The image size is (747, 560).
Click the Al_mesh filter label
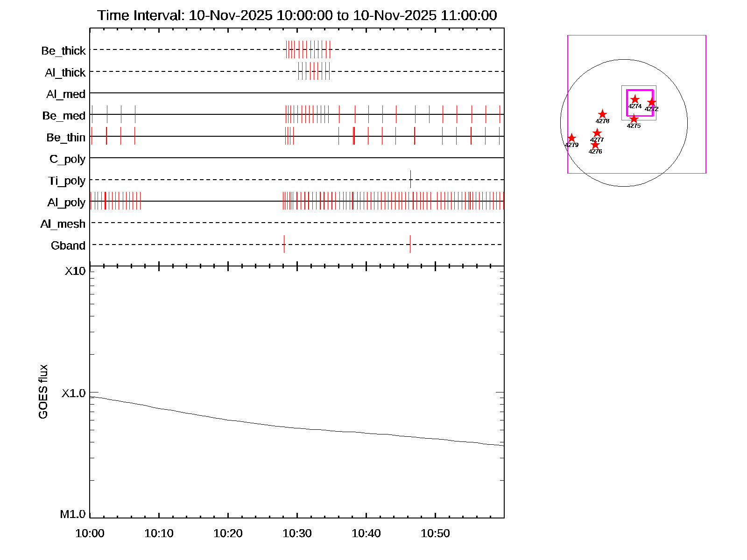pyautogui.click(x=63, y=224)
